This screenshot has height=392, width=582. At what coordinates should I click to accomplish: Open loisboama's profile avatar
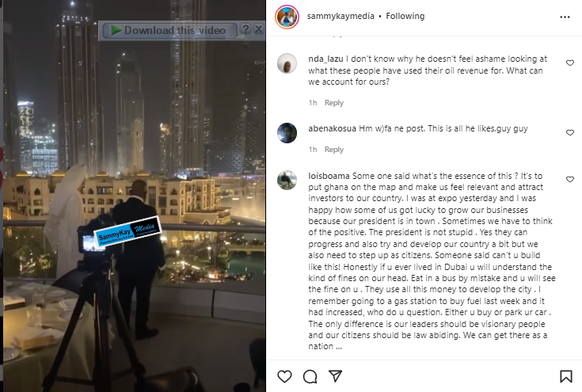[x=287, y=180]
